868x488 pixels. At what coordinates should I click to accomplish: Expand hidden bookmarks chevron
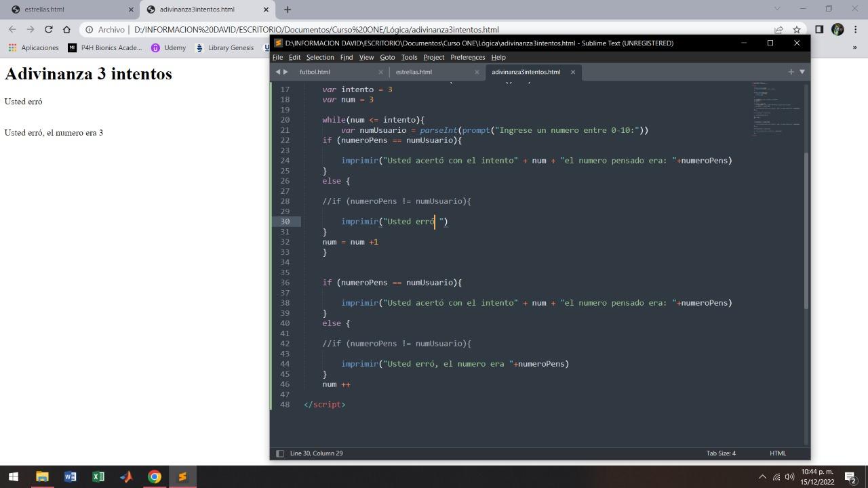(x=854, y=47)
